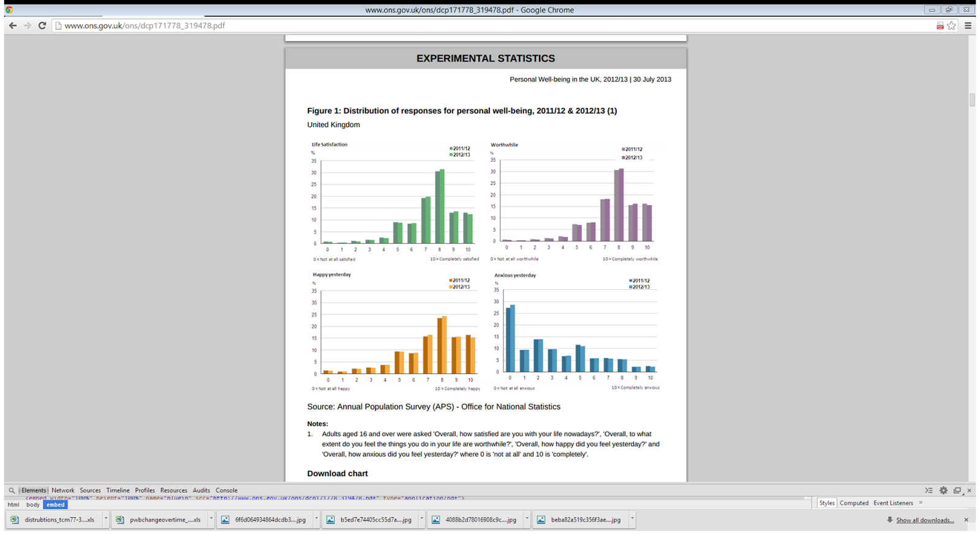Click the vertical scrollbar thumb of the PDF
This screenshot has height=535, width=980.
coord(972,100)
